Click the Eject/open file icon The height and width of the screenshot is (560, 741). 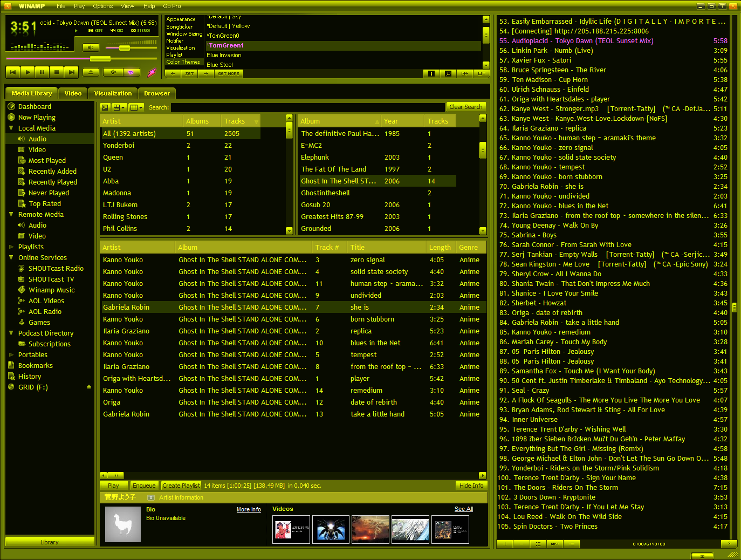click(91, 72)
